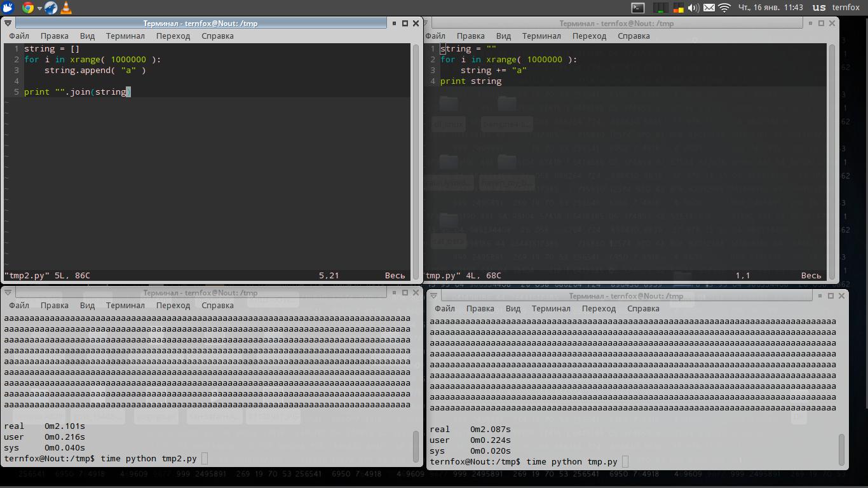
Task: Toggle the 'us' keyboard layout indicator
Action: [x=819, y=8]
